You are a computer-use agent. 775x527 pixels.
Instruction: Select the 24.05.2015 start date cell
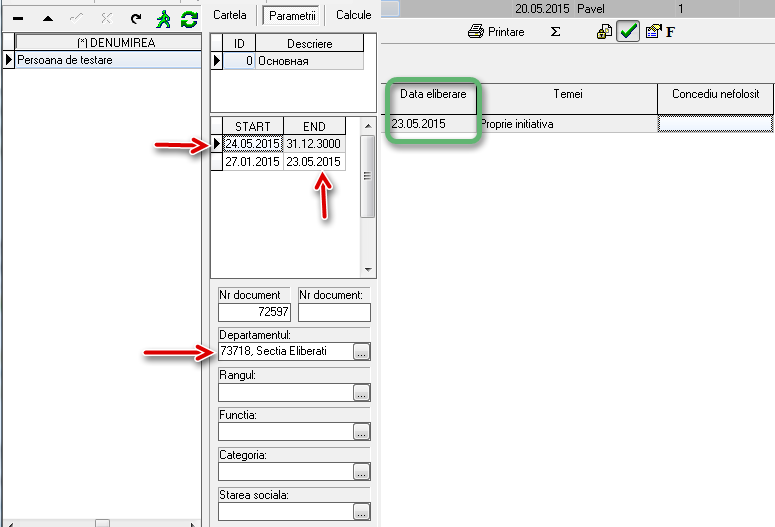click(253, 144)
